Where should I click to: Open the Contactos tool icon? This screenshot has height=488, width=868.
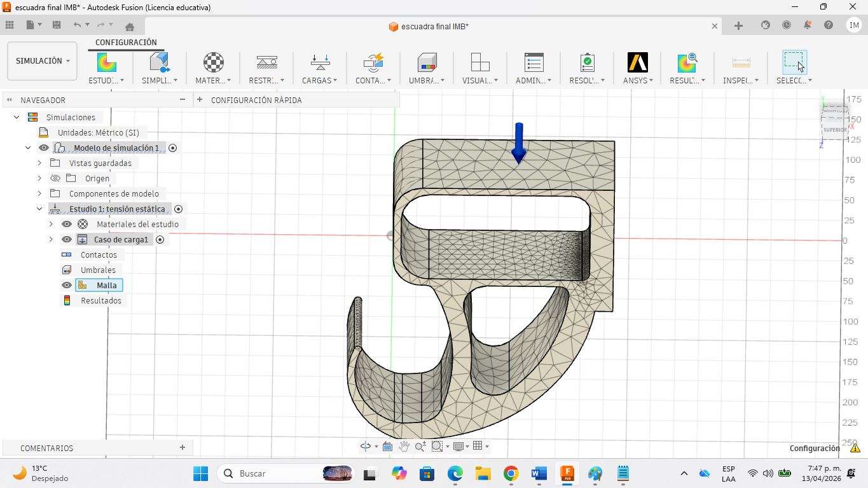(x=373, y=62)
